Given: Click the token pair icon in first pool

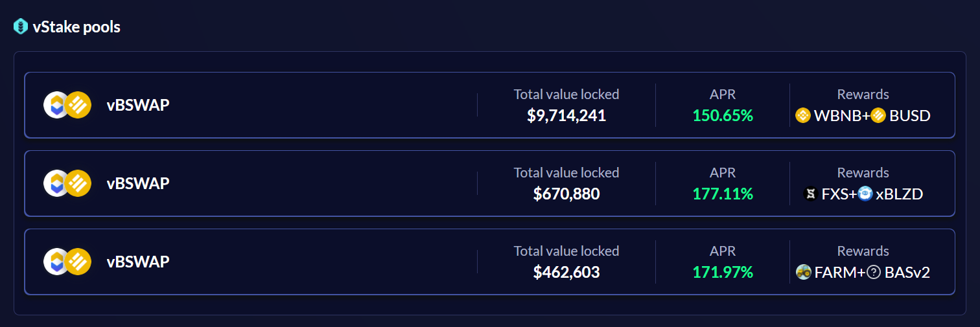Looking at the screenshot, I should 67,105.
